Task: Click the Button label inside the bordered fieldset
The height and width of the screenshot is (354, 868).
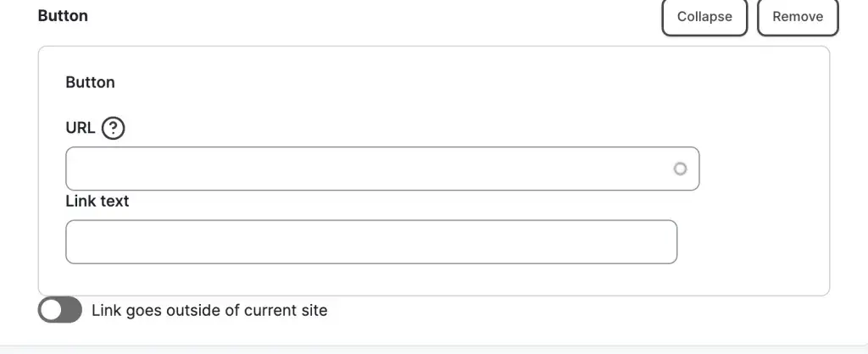Action: (x=90, y=82)
